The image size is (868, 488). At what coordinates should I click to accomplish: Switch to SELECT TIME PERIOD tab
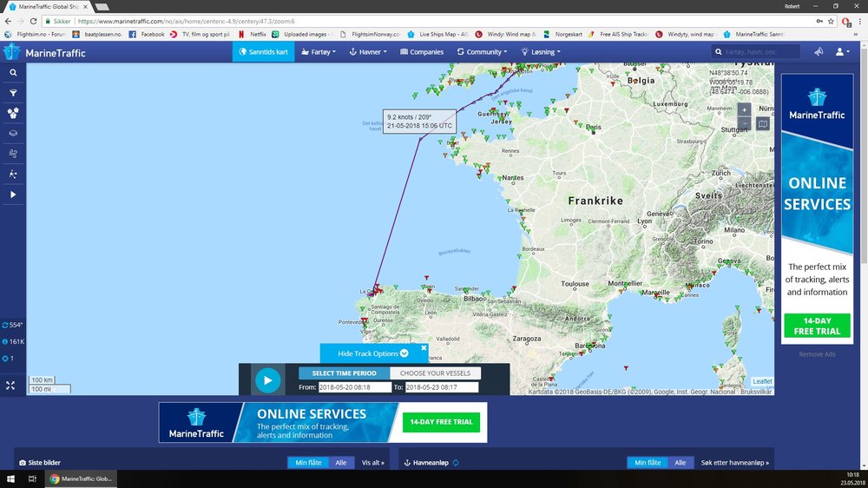(344, 373)
